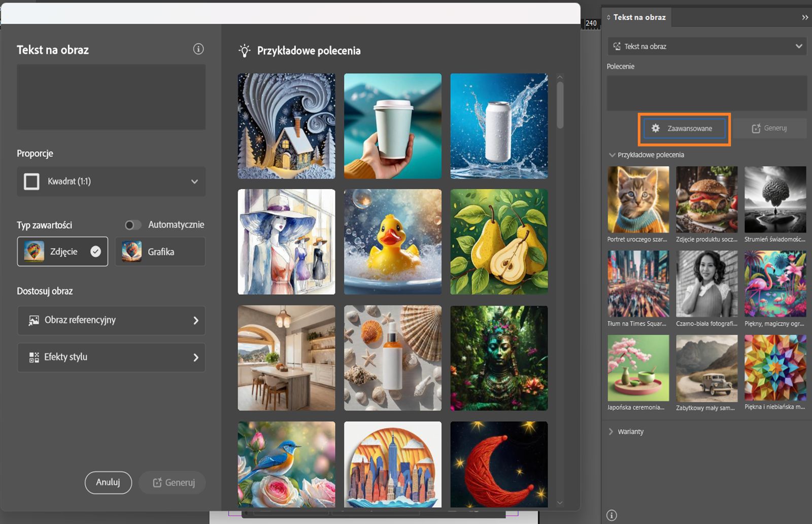Choose the Strumień świadomości thumbnail
The height and width of the screenshot is (524, 812).
(775, 199)
